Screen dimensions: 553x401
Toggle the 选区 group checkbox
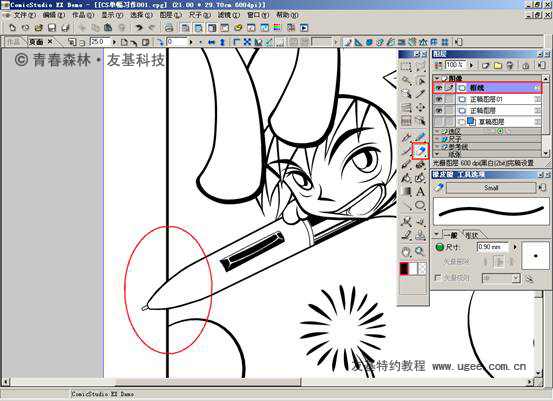(x=444, y=132)
